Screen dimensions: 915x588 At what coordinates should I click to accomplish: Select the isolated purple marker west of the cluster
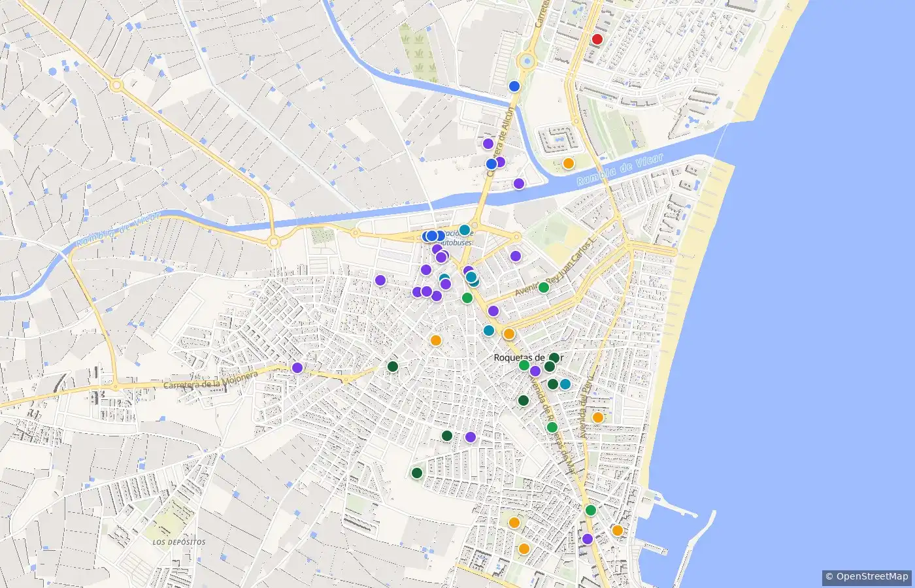coord(380,280)
